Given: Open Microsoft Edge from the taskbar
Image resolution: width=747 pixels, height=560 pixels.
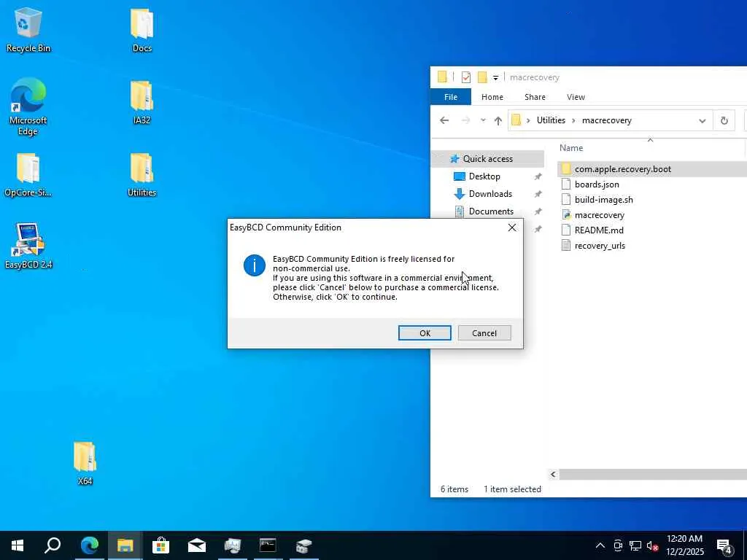Looking at the screenshot, I should pos(89,545).
